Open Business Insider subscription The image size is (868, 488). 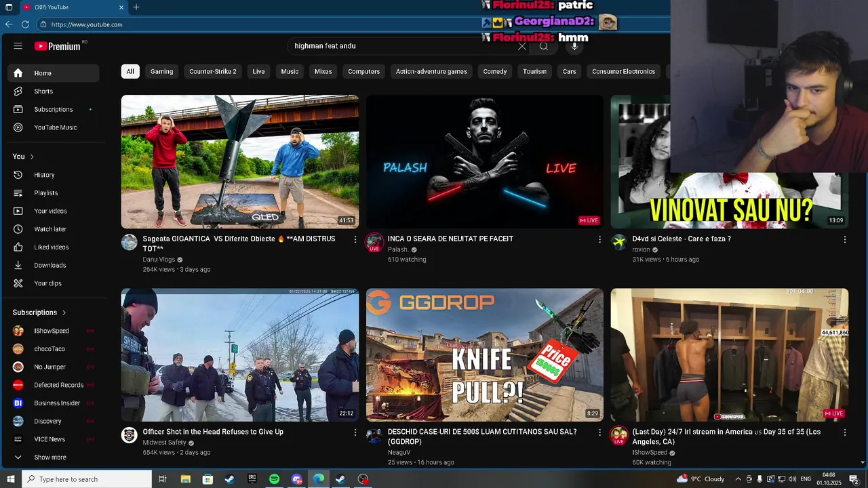(x=54, y=403)
